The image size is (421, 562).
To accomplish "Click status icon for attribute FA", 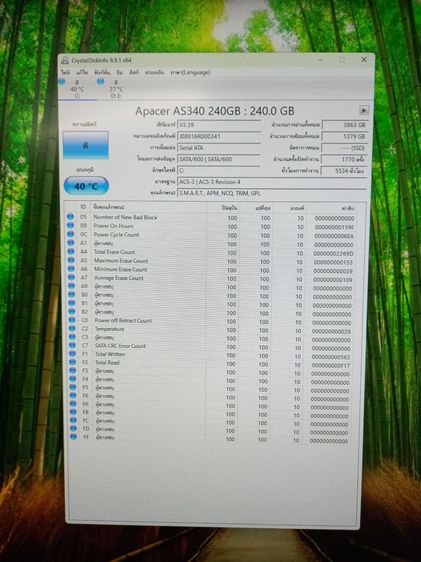I will pos(73,403).
